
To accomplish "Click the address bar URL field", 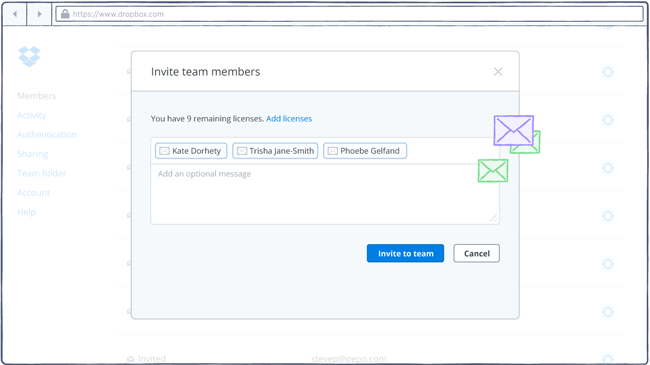I will pyautogui.click(x=349, y=14).
